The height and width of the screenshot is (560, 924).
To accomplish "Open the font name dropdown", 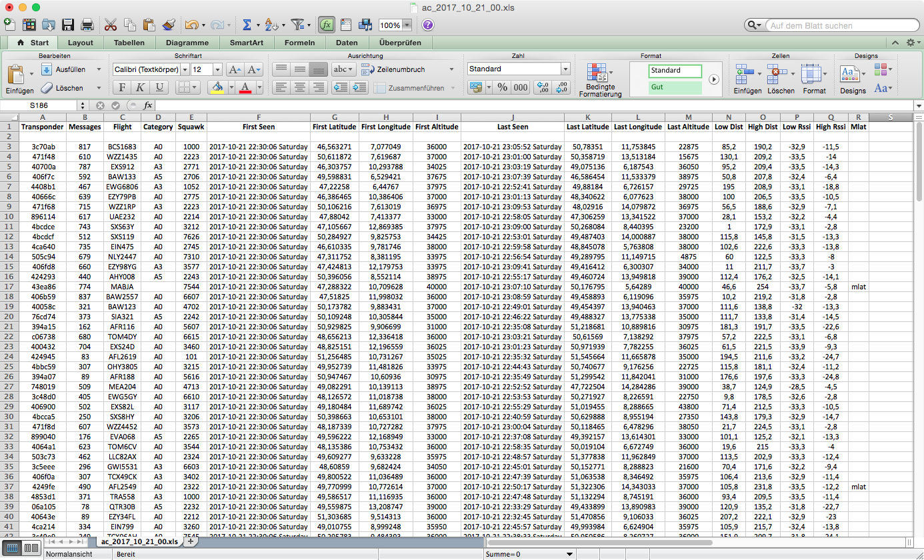I will pos(185,69).
